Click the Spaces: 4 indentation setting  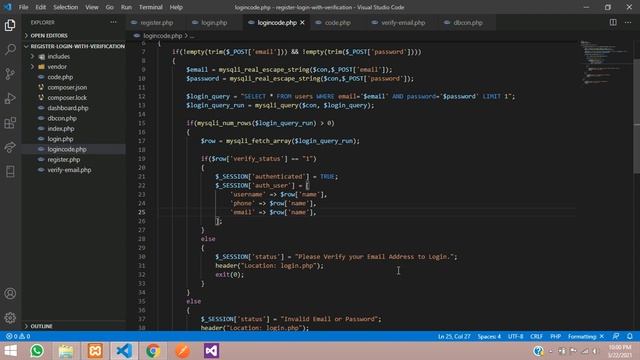coord(489,336)
